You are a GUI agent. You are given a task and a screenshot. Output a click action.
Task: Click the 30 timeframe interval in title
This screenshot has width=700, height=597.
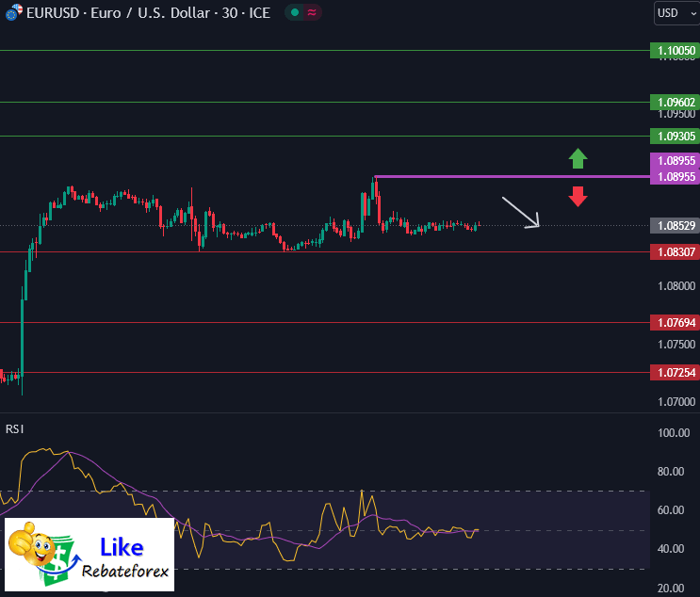[232, 13]
